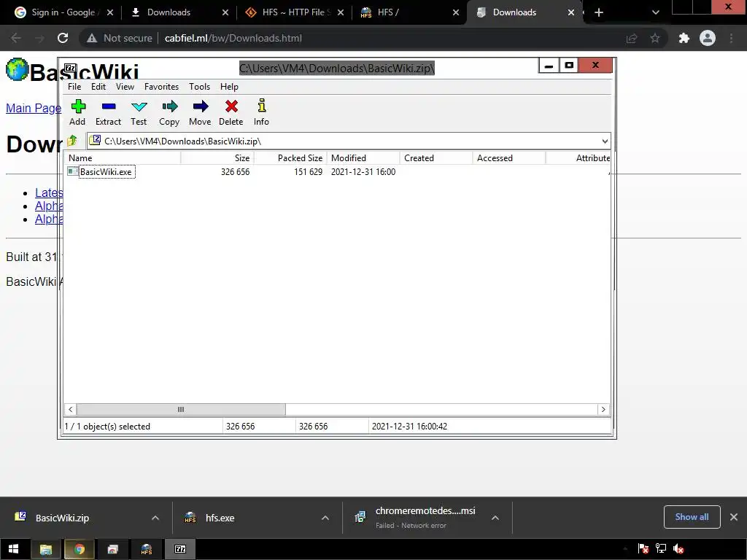The image size is (747, 560).
Task: Open the Edit menu in 7-Zip
Action: click(x=98, y=87)
